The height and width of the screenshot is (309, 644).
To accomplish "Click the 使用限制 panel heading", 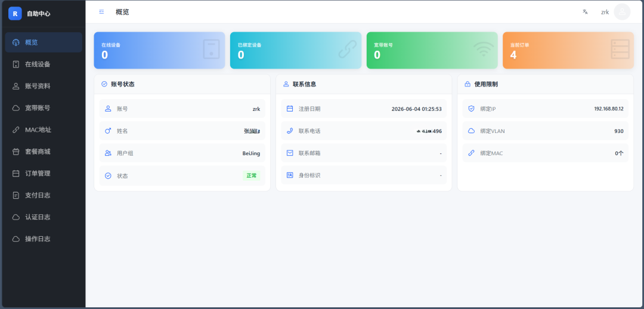I will pyautogui.click(x=486, y=84).
